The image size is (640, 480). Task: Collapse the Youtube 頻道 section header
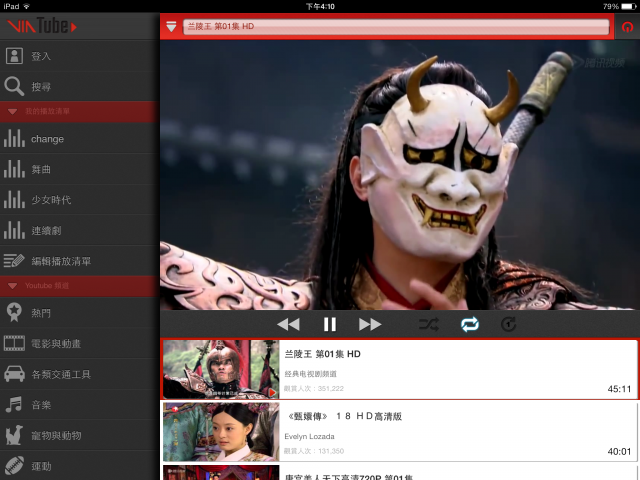tap(80, 286)
